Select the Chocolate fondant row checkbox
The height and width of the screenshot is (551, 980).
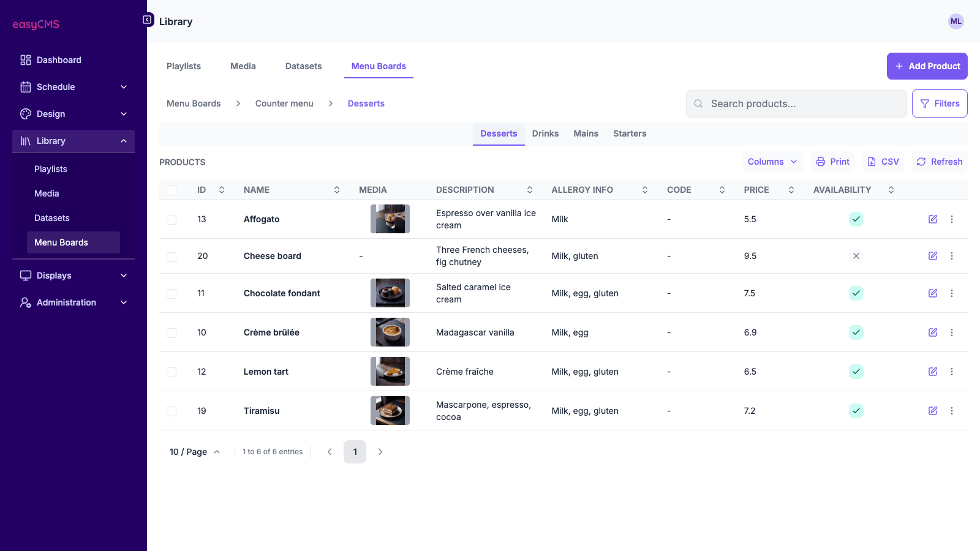coord(171,294)
